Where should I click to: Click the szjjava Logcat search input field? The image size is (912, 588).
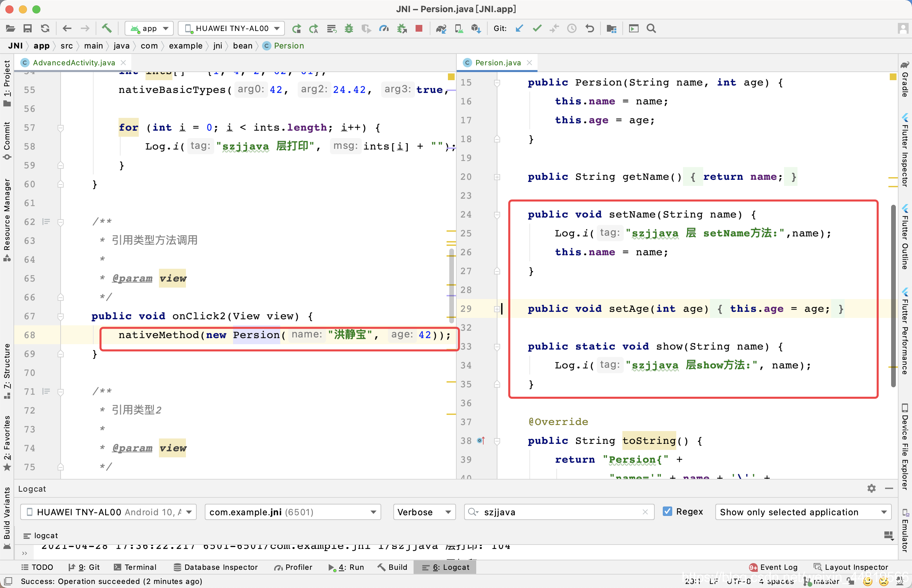558,512
